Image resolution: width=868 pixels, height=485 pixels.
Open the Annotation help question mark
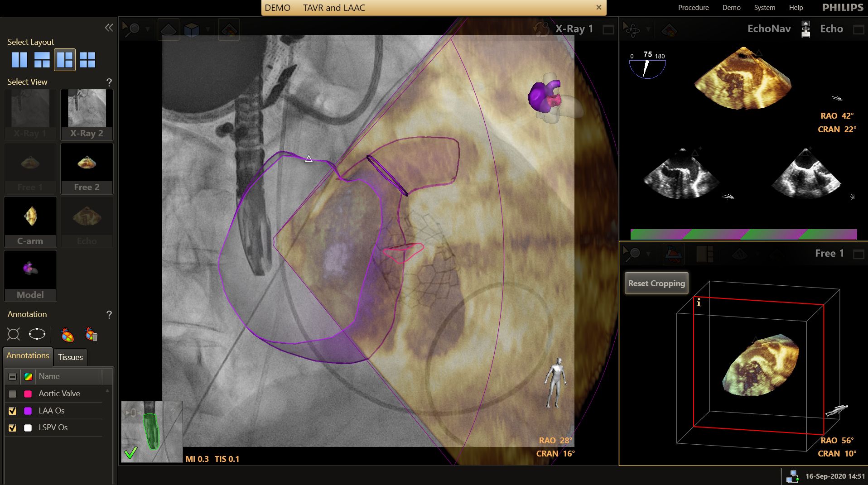coord(109,315)
